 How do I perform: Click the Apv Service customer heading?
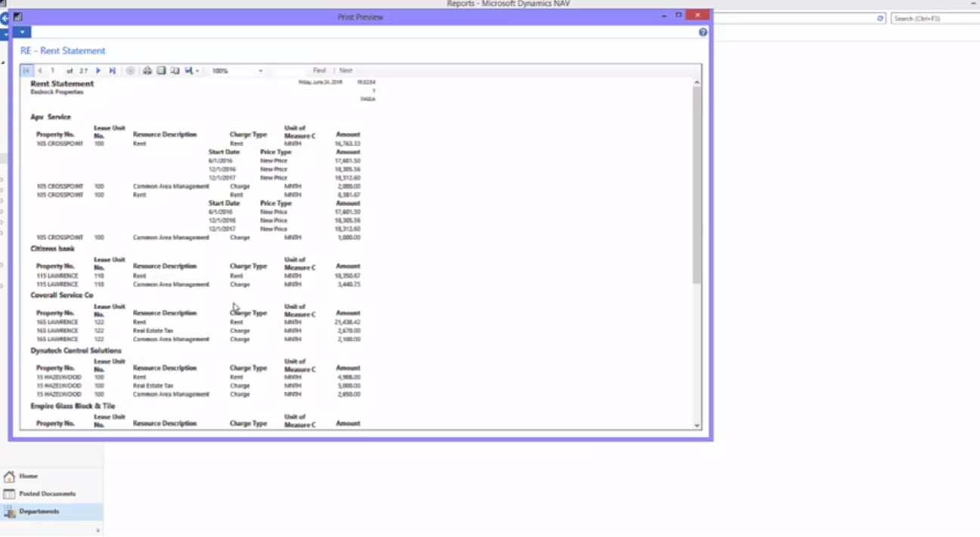pyautogui.click(x=51, y=117)
